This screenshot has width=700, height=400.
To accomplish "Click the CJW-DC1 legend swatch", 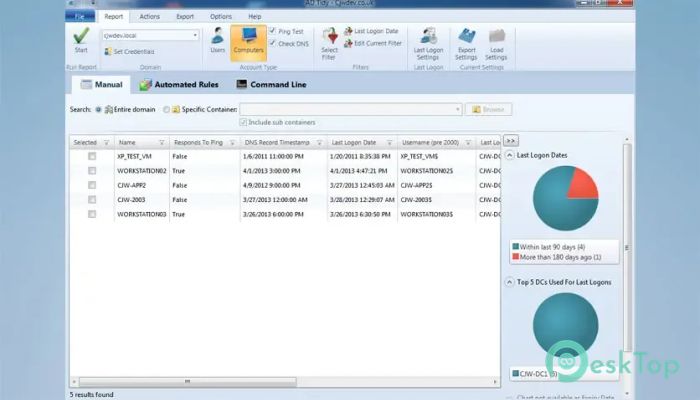I will pyautogui.click(x=516, y=373).
